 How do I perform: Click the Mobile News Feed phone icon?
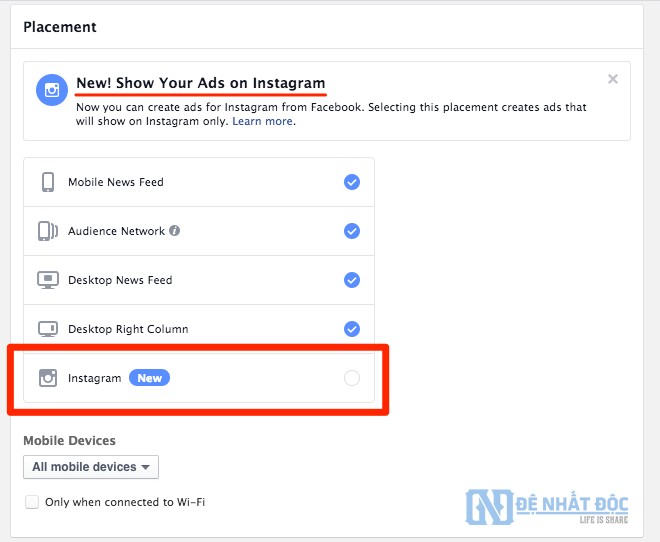[47, 182]
